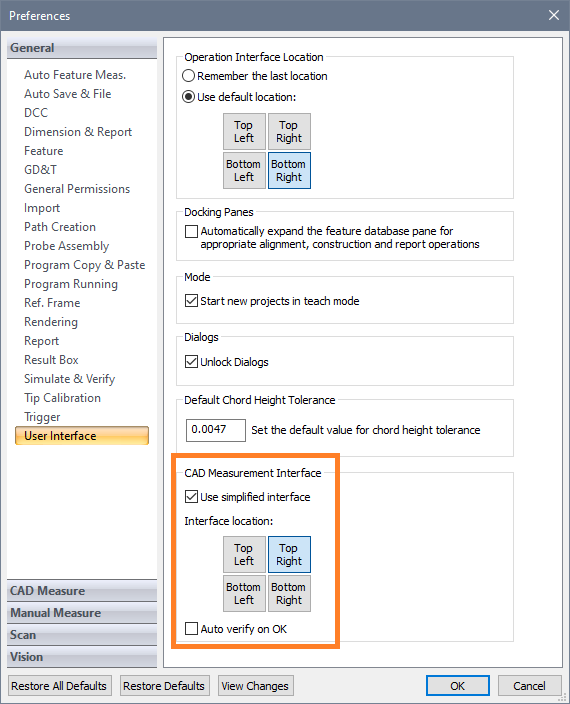Click the Restore All Defaults button
Viewport: 570px width, 704px height.
pos(59,686)
